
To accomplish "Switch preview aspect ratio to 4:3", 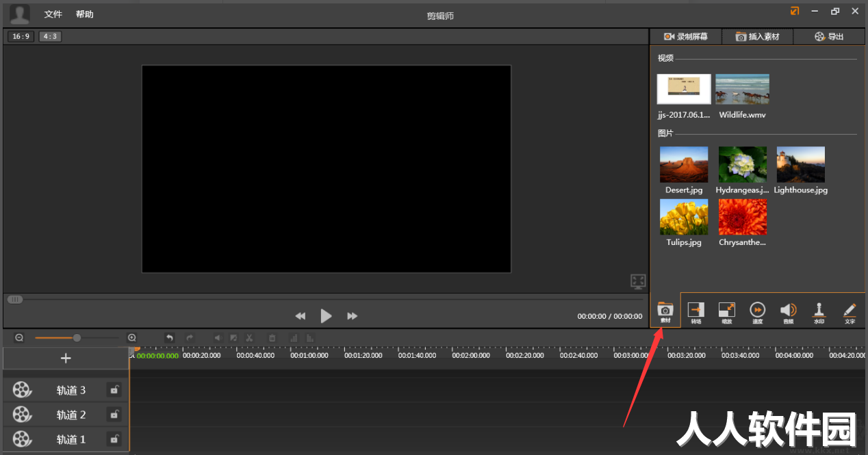I will coord(50,36).
